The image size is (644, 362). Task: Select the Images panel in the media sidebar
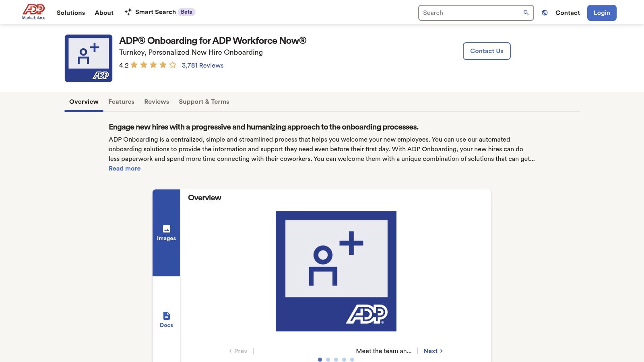click(166, 232)
